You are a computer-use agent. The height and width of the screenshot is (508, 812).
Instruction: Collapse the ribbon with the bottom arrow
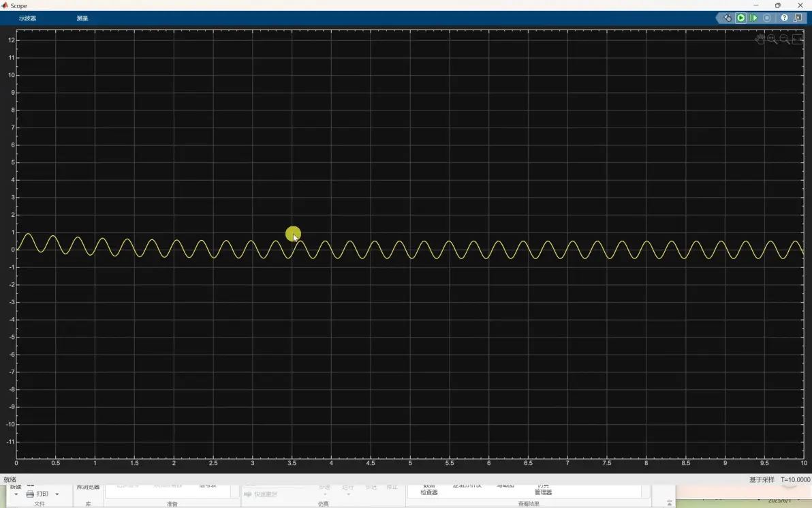click(x=669, y=503)
